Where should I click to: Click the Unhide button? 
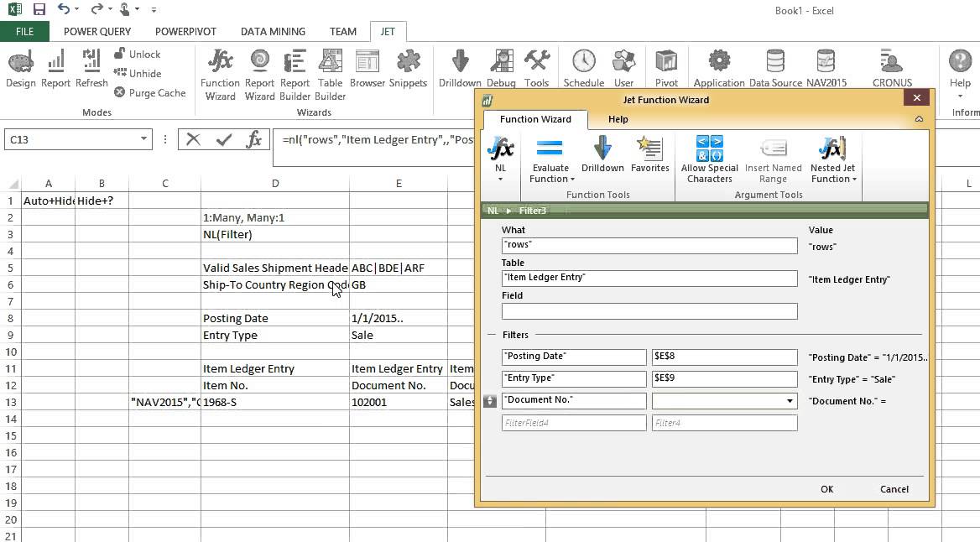[138, 73]
